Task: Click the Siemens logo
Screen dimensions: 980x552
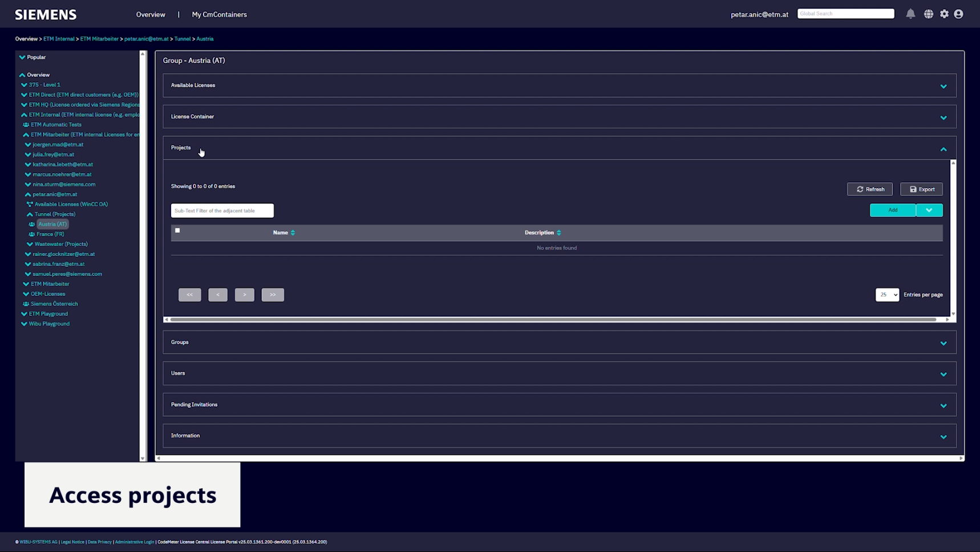Action: (x=46, y=15)
